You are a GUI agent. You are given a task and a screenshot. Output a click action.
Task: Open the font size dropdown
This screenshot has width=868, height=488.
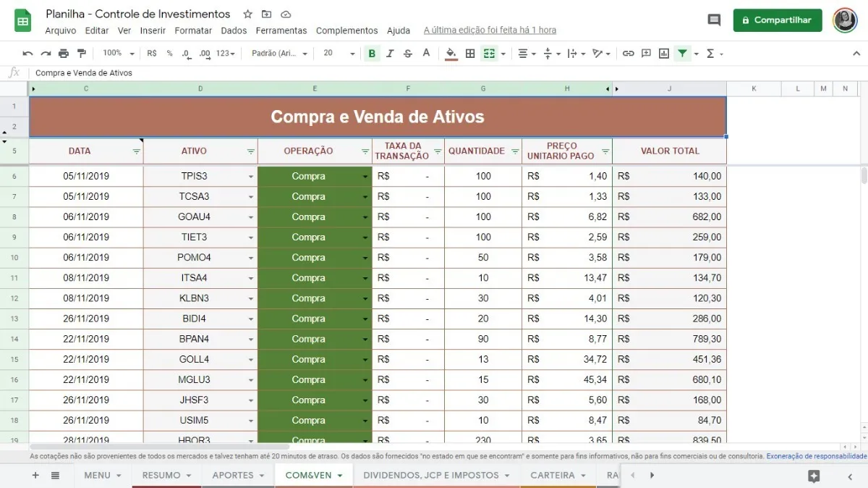tap(339, 54)
